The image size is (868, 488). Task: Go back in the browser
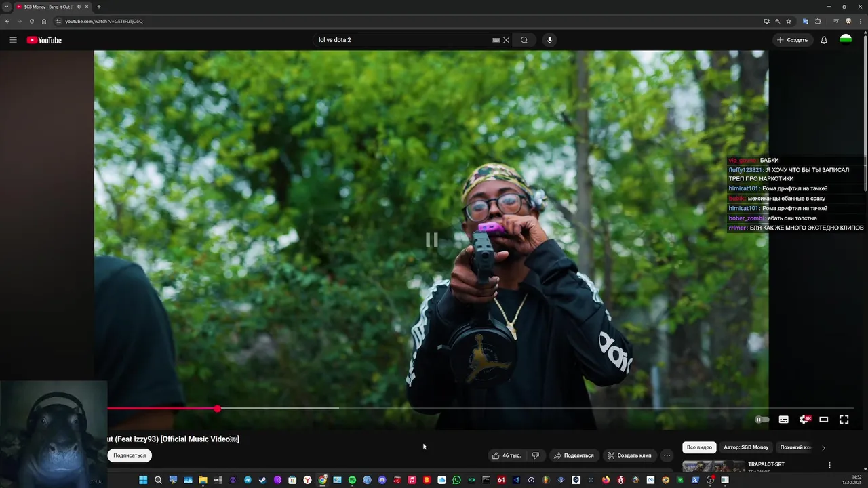[x=7, y=21]
